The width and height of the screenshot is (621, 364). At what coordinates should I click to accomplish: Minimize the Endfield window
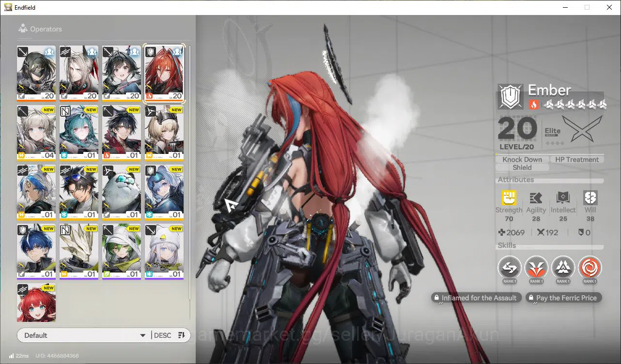(x=565, y=7)
